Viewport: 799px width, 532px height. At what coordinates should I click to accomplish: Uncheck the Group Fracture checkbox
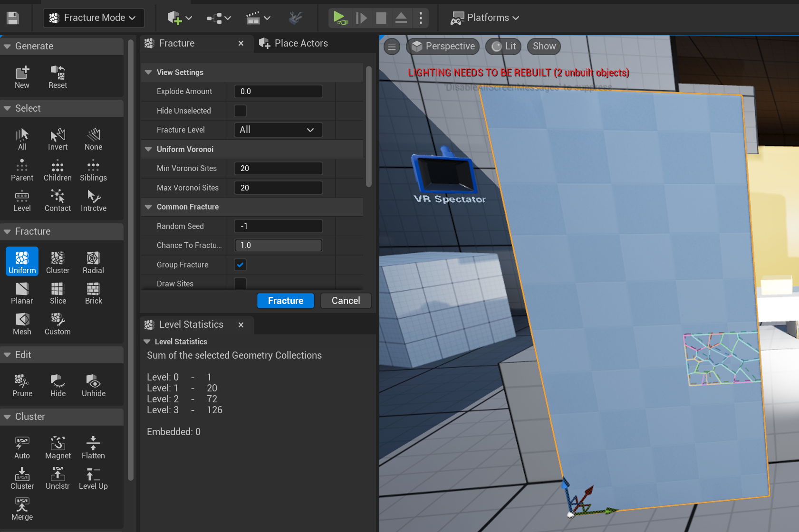241,265
